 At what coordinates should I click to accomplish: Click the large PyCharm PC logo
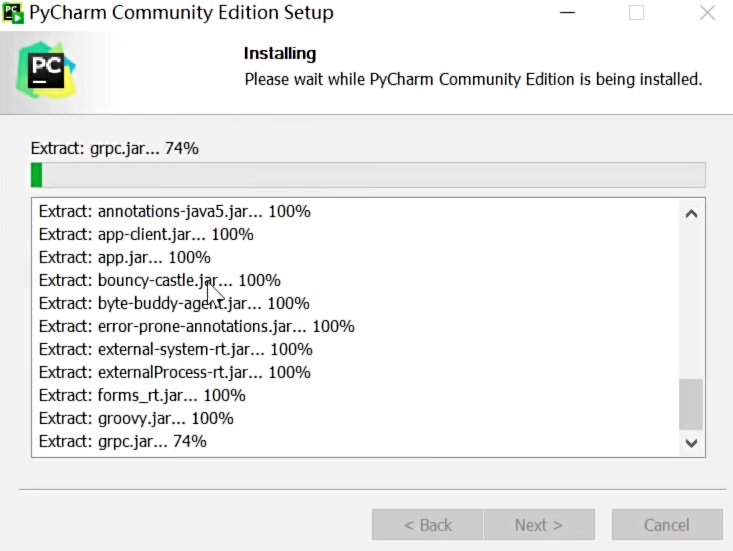coord(45,70)
